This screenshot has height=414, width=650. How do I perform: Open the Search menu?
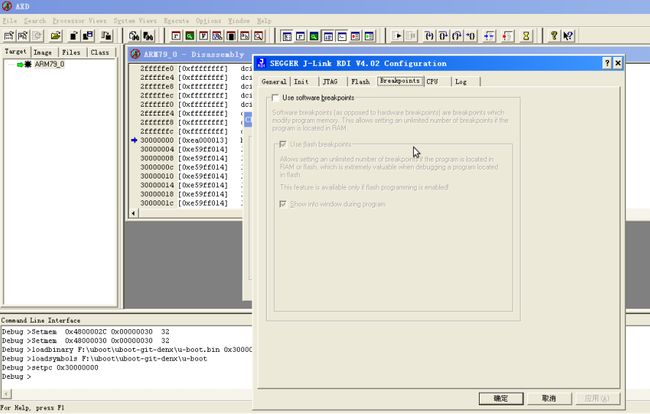35,20
